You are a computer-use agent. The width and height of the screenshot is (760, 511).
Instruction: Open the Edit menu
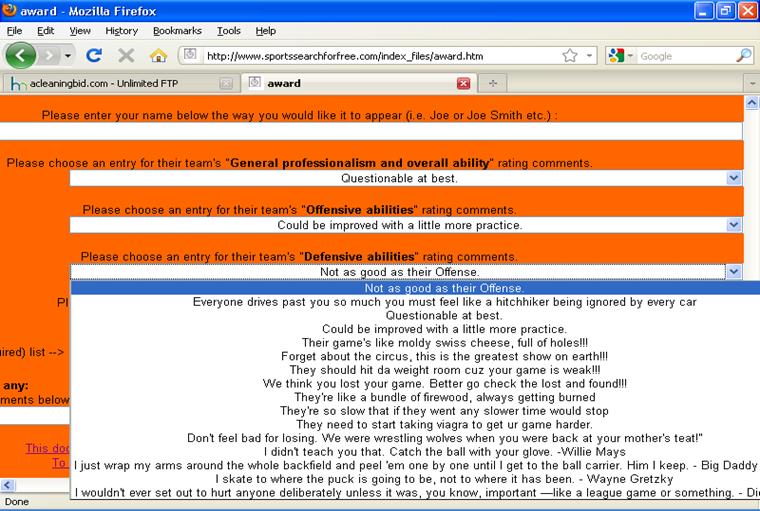[x=45, y=31]
